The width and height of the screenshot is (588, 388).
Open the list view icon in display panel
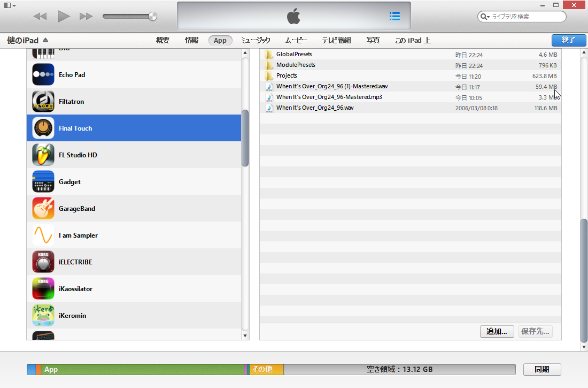point(394,16)
